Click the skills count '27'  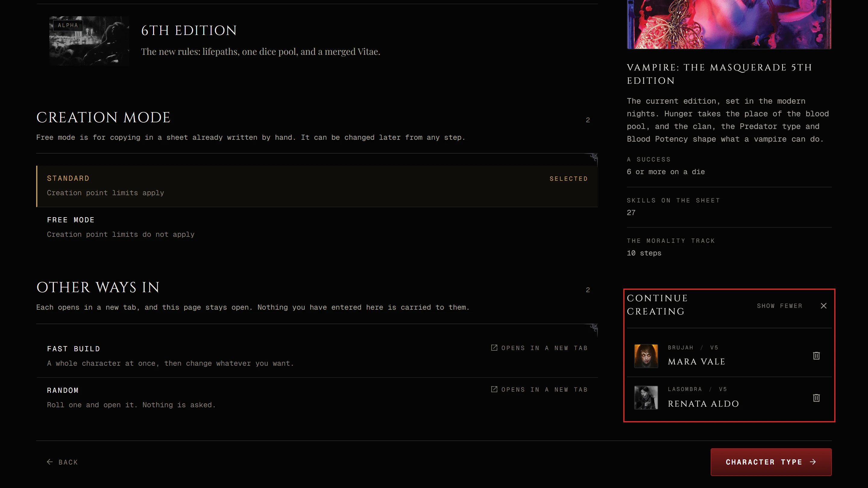tap(631, 212)
